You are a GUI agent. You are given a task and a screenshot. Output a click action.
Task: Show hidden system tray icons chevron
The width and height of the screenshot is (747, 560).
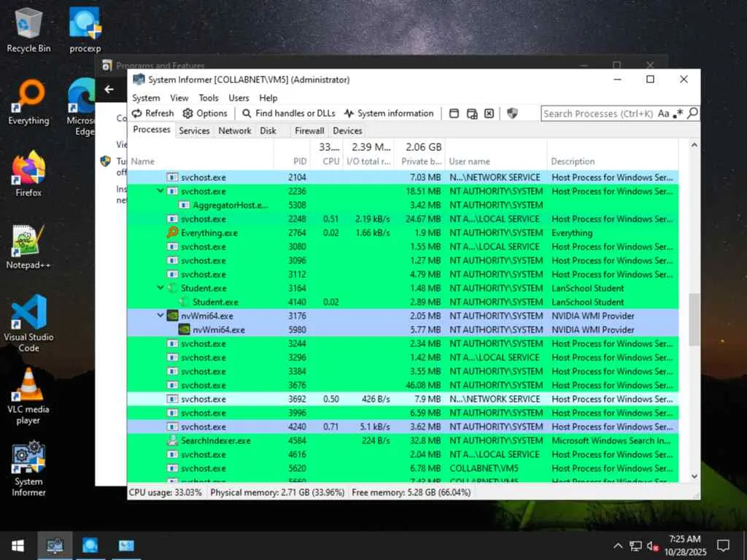(x=617, y=545)
